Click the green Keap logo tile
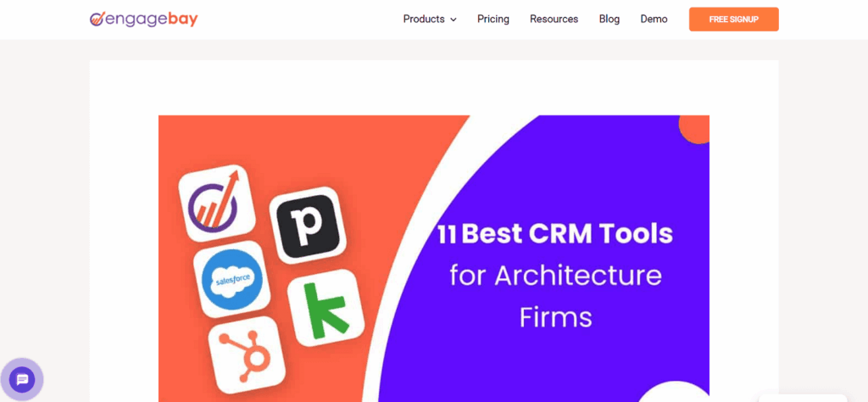 [x=326, y=308]
